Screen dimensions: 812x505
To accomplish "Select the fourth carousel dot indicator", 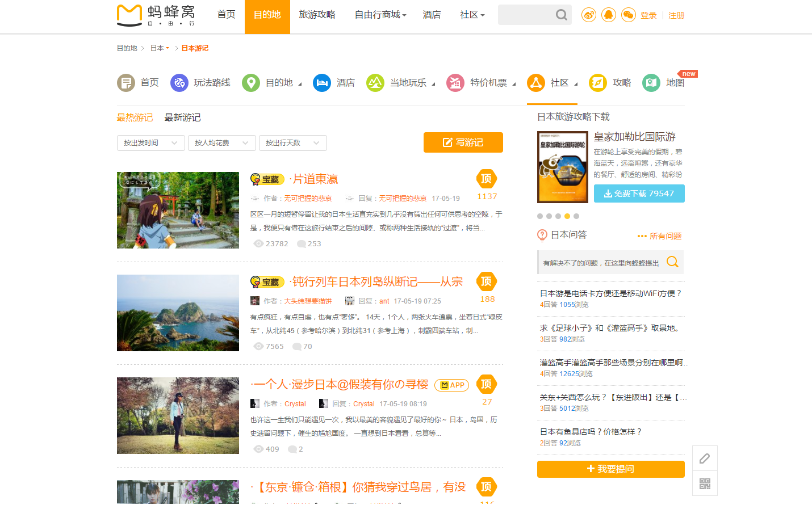I will point(567,216).
